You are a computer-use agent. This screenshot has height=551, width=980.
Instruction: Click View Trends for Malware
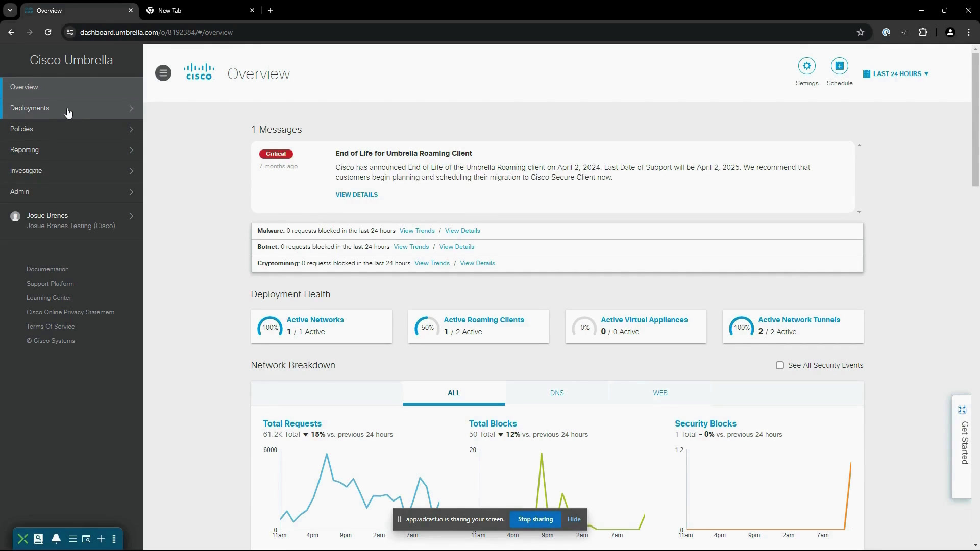(417, 231)
